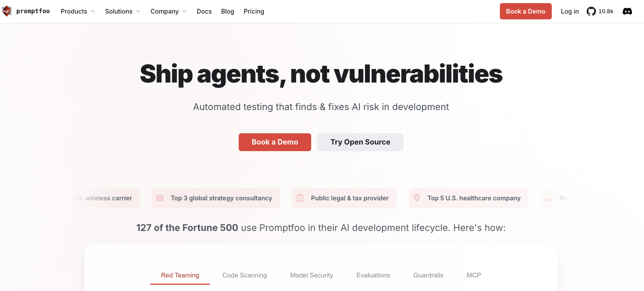
Task: Switch to the Code Scanning tab
Action: (245, 275)
